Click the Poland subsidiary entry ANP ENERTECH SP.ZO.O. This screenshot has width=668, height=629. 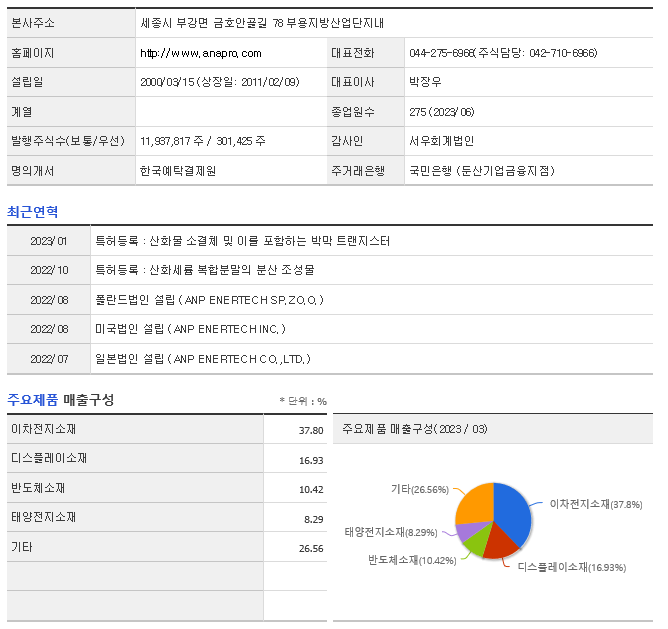(x=209, y=300)
